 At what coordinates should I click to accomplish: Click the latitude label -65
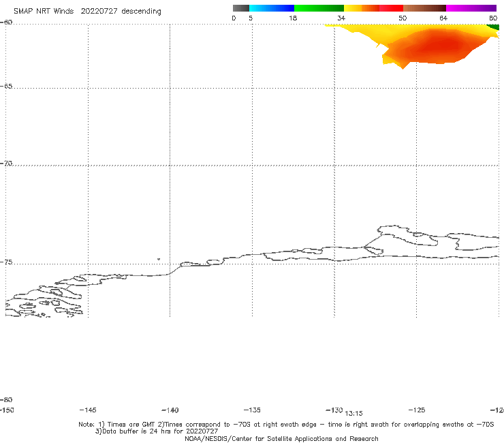6,87
